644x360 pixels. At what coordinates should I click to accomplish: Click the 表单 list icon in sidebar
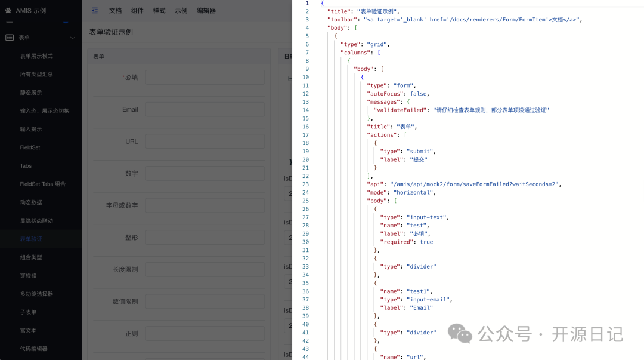[x=10, y=38]
